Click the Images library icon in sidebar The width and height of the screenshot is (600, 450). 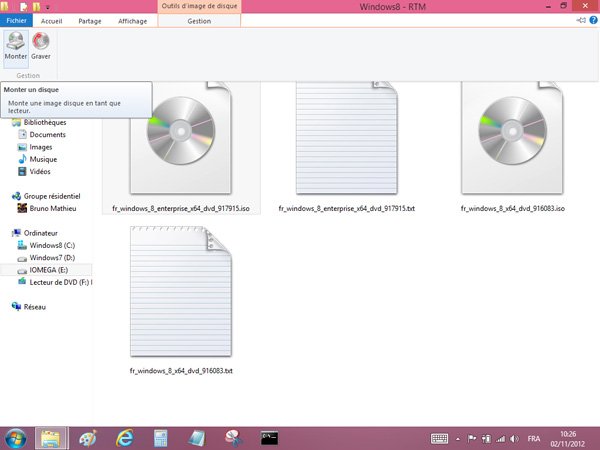(x=22, y=147)
